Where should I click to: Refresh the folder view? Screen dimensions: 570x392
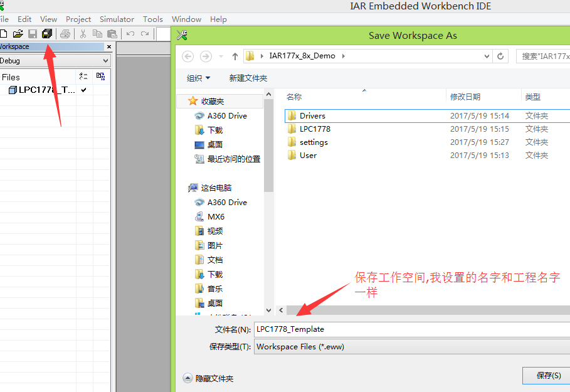click(x=500, y=56)
